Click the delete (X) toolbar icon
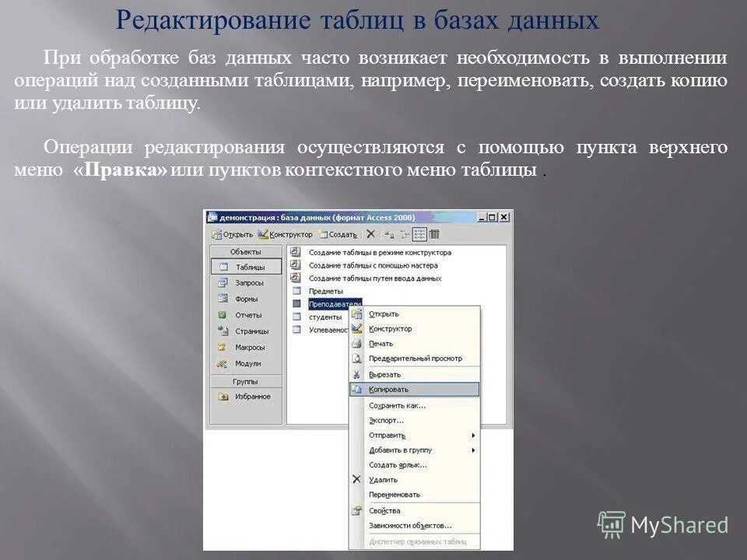Image resolution: width=747 pixels, height=560 pixels. click(371, 235)
